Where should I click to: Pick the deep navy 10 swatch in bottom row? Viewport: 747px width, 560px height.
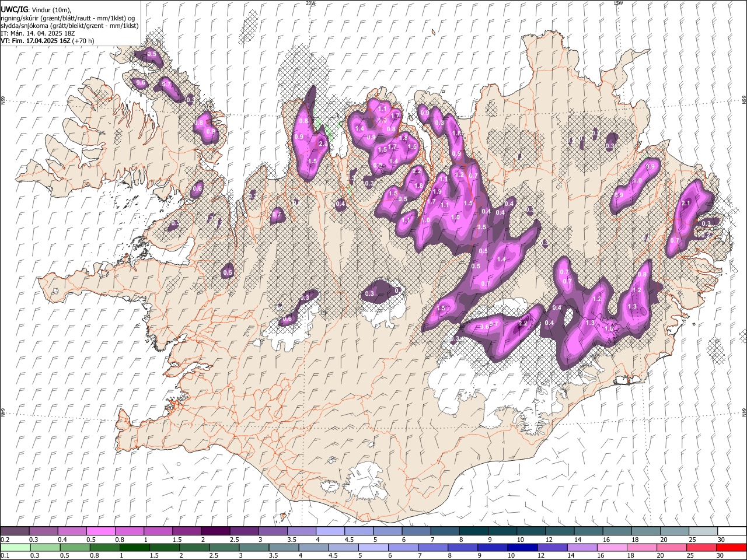(x=522, y=547)
